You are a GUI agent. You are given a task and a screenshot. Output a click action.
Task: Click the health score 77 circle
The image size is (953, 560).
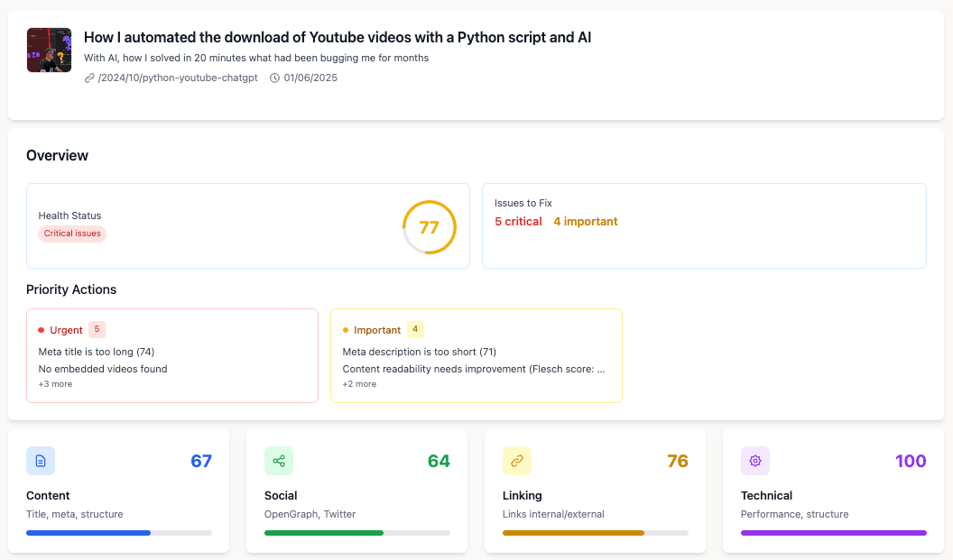coord(429,227)
